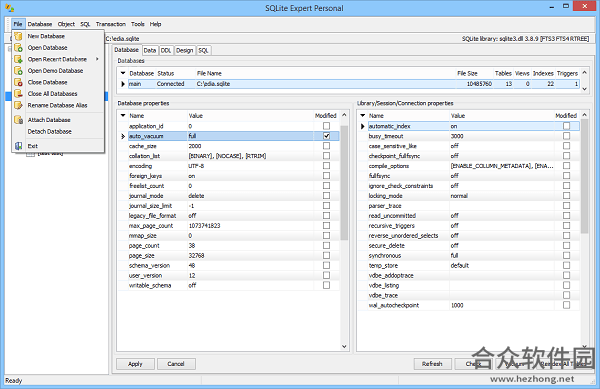
Task: Click the Connection properties scrollbar thumb
Action: (584, 176)
